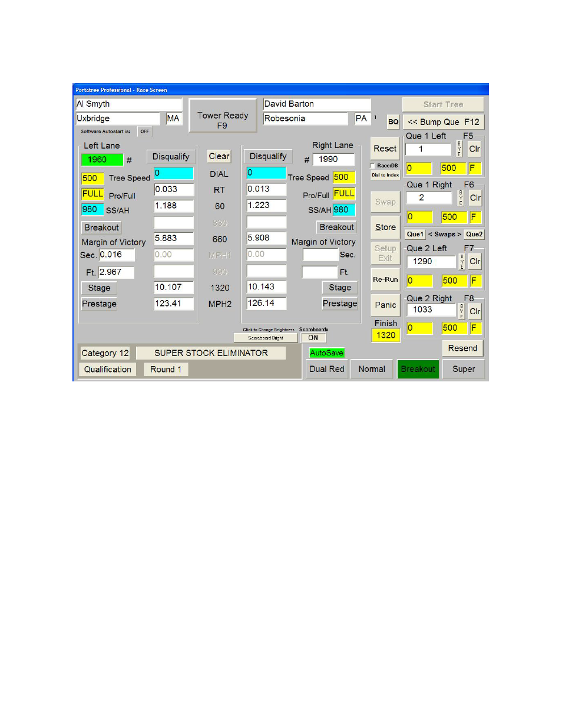
Task: Click the Uxbridge city field
Action: coord(118,118)
